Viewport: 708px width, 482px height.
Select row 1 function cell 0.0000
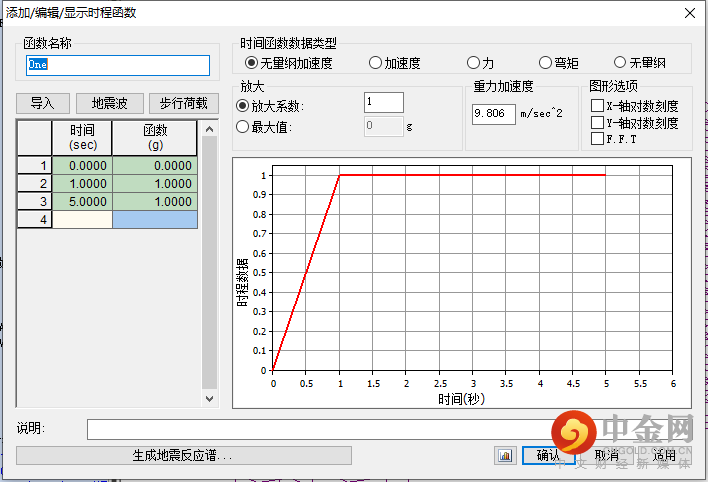click(x=155, y=165)
